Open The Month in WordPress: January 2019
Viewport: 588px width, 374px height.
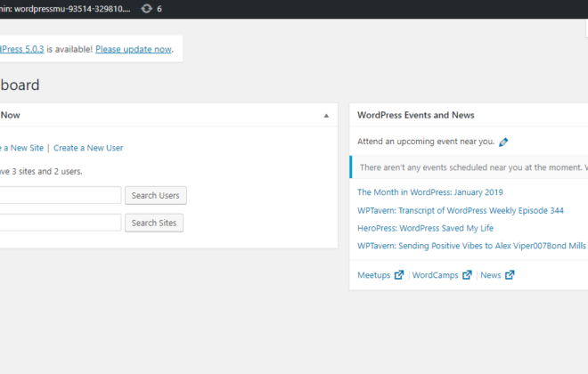[430, 192]
